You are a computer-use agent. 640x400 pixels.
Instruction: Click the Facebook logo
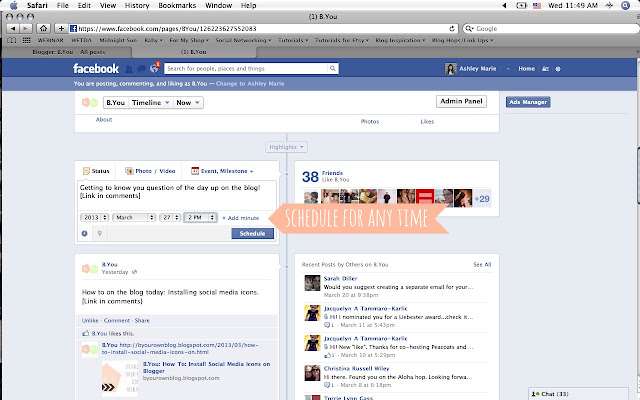96,69
